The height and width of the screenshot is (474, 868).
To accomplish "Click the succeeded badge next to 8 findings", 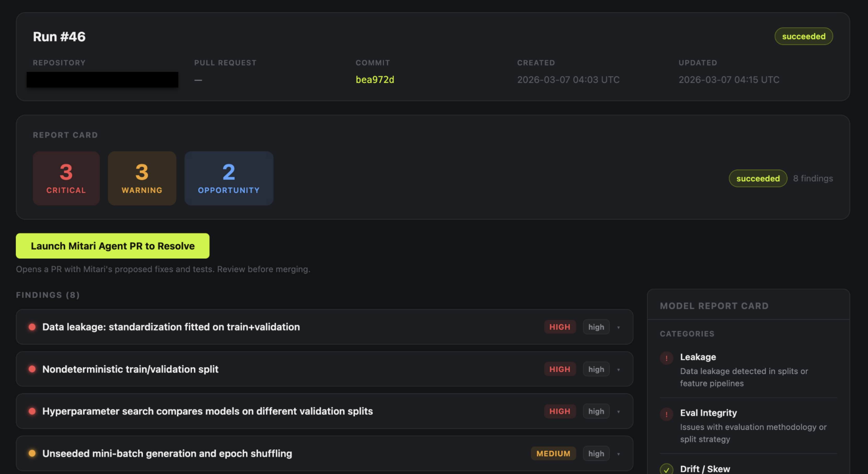I will (757, 178).
